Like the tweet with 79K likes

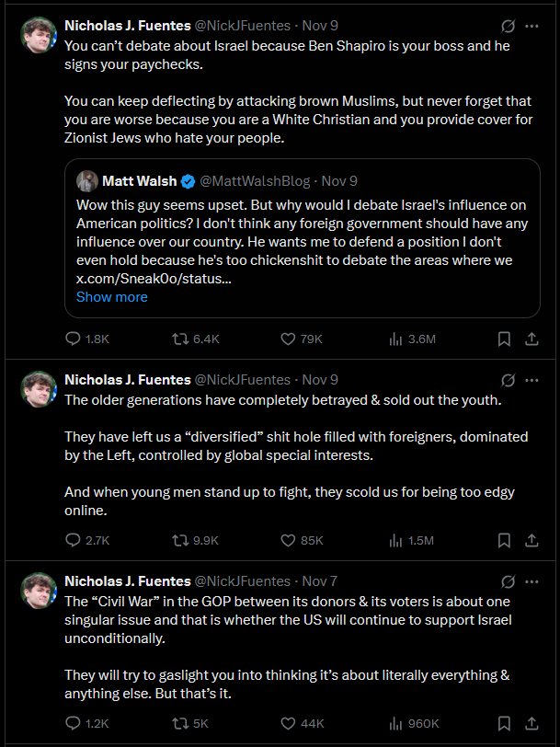(301, 339)
